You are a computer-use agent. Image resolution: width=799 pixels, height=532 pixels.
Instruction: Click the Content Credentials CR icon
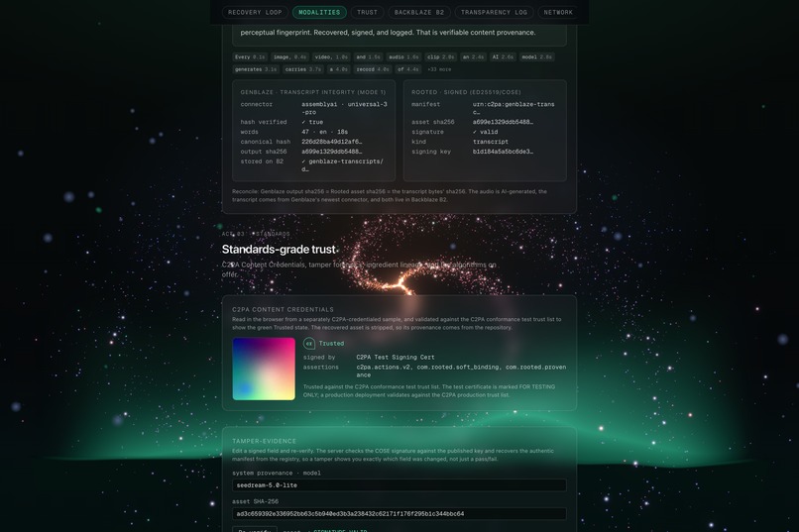click(x=309, y=344)
